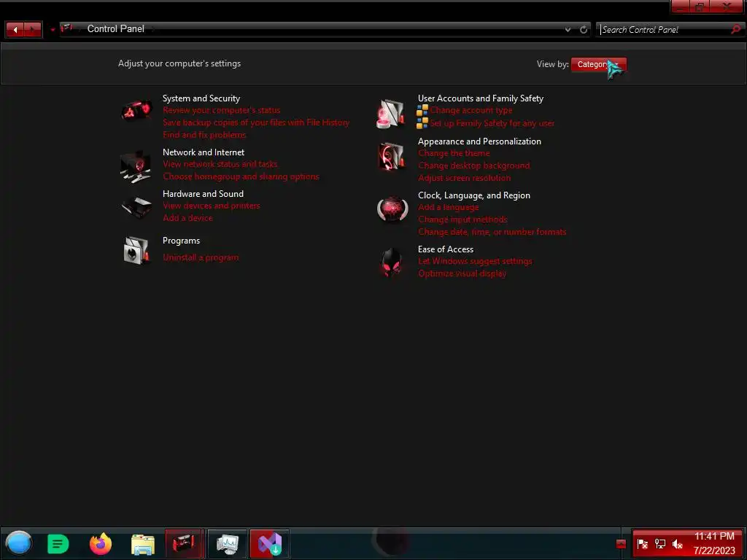Open Appearance and Personalization heading
The width and height of the screenshot is (747, 560).
(479, 141)
